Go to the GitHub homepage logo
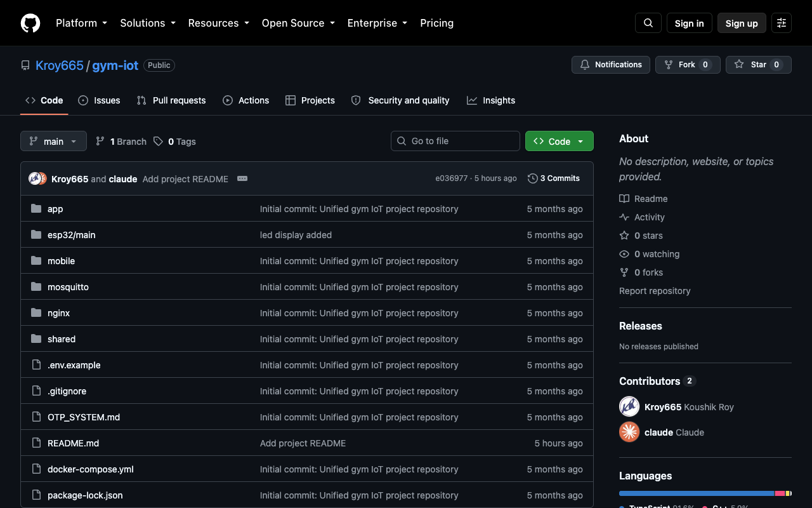The height and width of the screenshot is (508, 812). [x=30, y=23]
